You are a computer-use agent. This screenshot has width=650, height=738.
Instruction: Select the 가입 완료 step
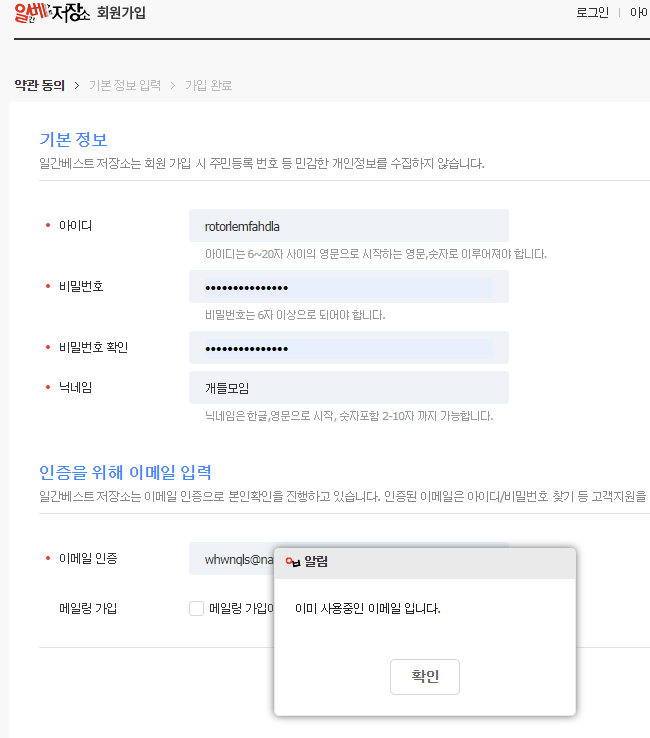click(x=208, y=86)
